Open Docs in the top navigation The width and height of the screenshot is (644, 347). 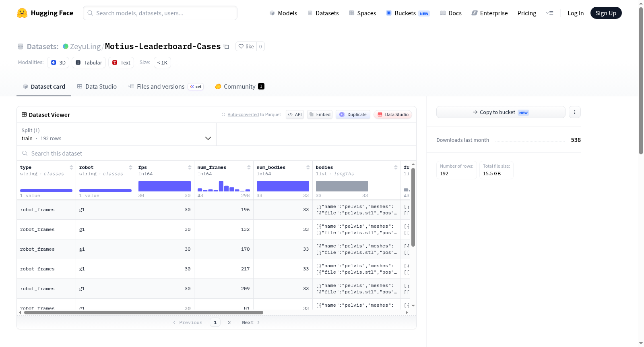(x=450, y=13)
